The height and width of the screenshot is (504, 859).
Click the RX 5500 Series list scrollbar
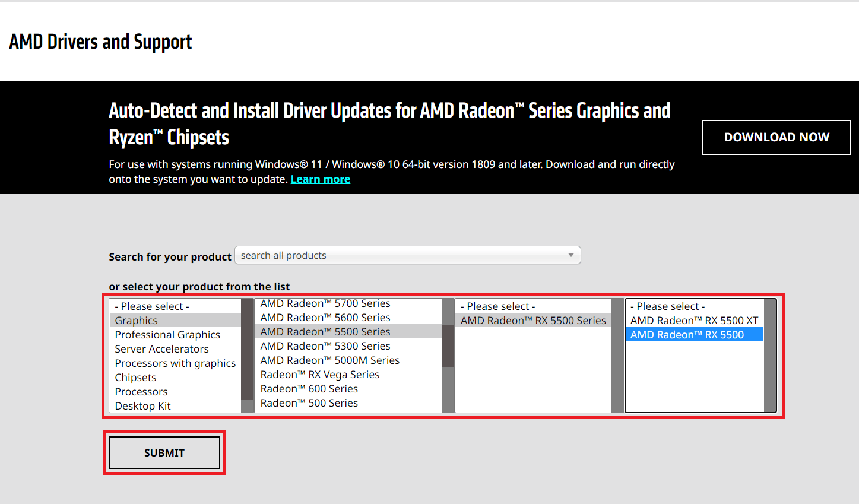click(617, 356)
